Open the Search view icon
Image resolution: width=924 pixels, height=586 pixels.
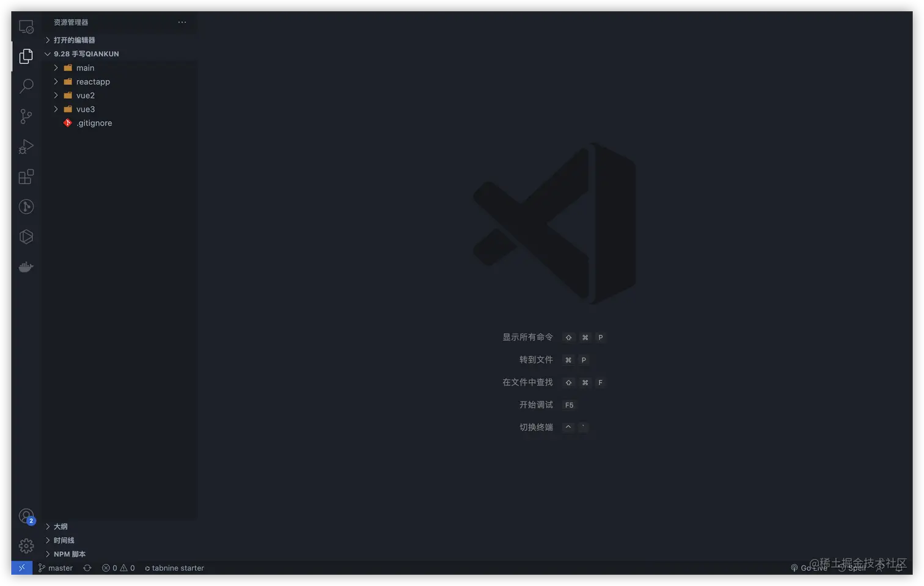(26, 86)
